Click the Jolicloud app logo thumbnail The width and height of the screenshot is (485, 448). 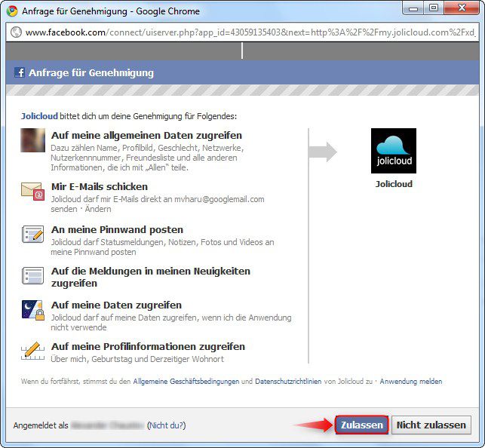click(x=394, y=151)
